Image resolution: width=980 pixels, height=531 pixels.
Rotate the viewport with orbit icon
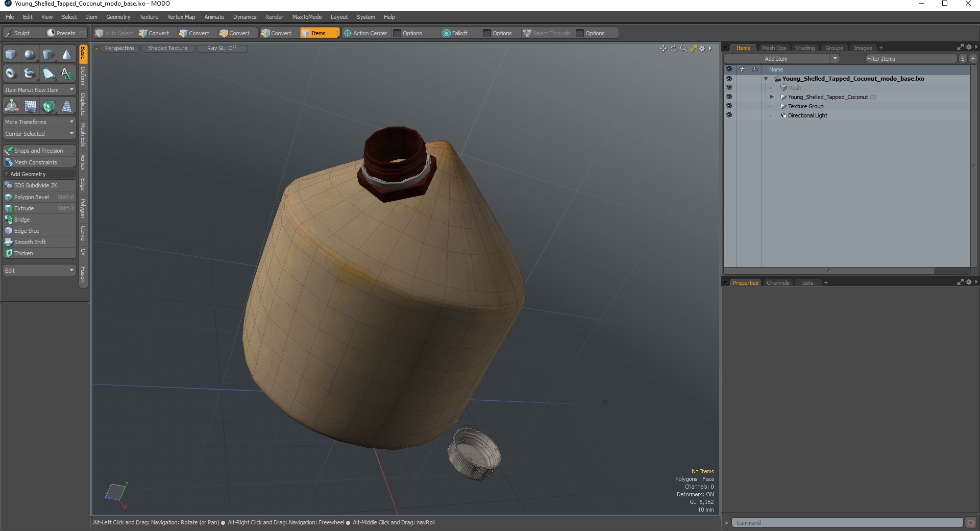(673, 49)
